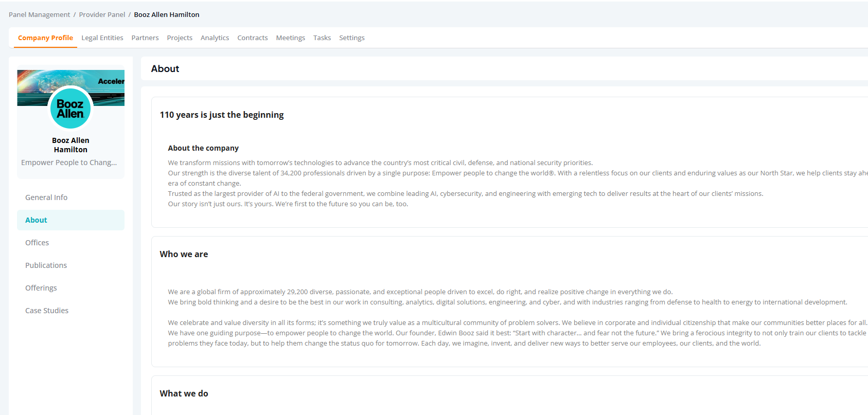Switch to the Legal Entities tab
This screenshot has width=868, height=415.
[102, 38]
